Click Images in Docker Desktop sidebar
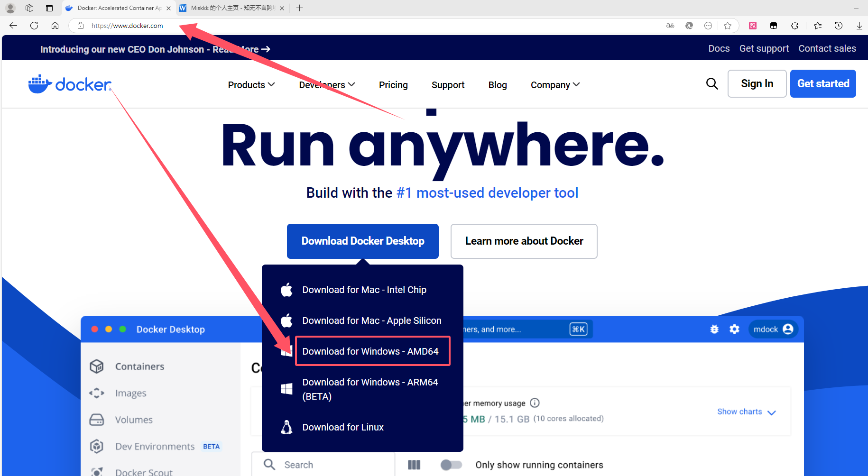This screenshot has height=476, width=868. pyautogui.click(x=130, y=393)
